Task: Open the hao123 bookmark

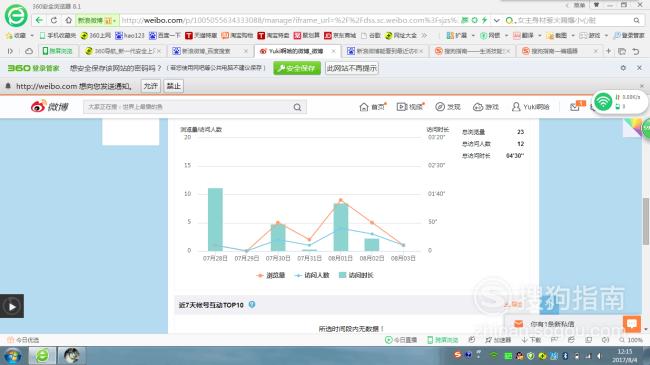Action: [x=130, y=36]
